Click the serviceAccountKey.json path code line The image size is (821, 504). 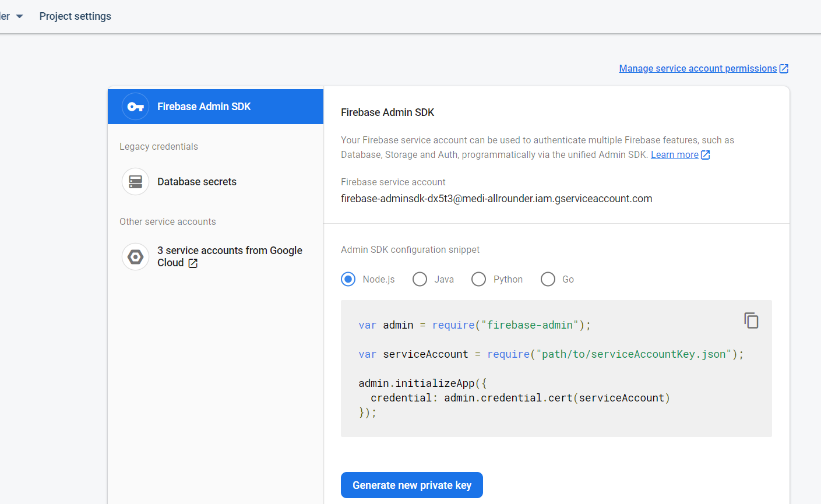[x=551, y=354]
